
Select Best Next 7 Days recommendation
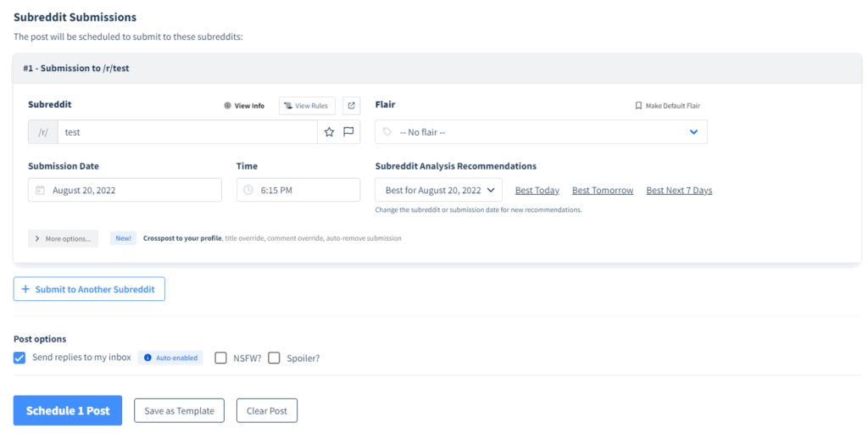pyautogui.click(x=679, y=191)
